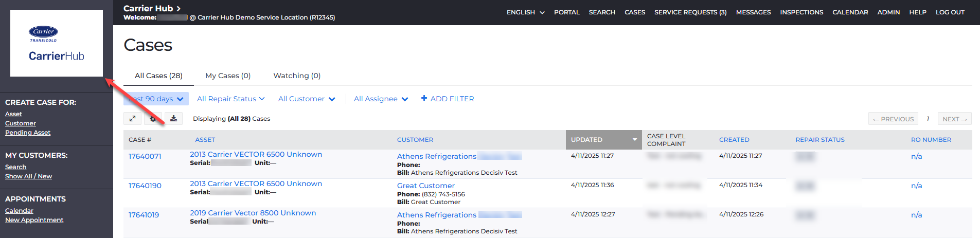Open the Carrier Hub breadcrumb chevron

pos(179,8)
